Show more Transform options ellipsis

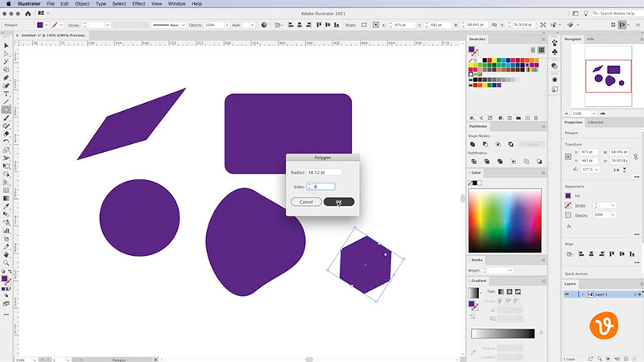tap(637, 177)
